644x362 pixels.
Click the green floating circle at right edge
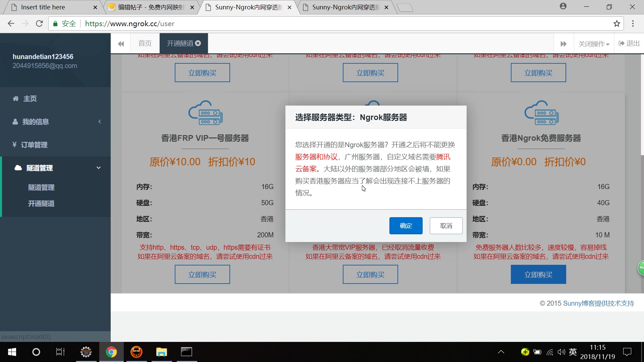pyautogui.click(x=641, y=268)
